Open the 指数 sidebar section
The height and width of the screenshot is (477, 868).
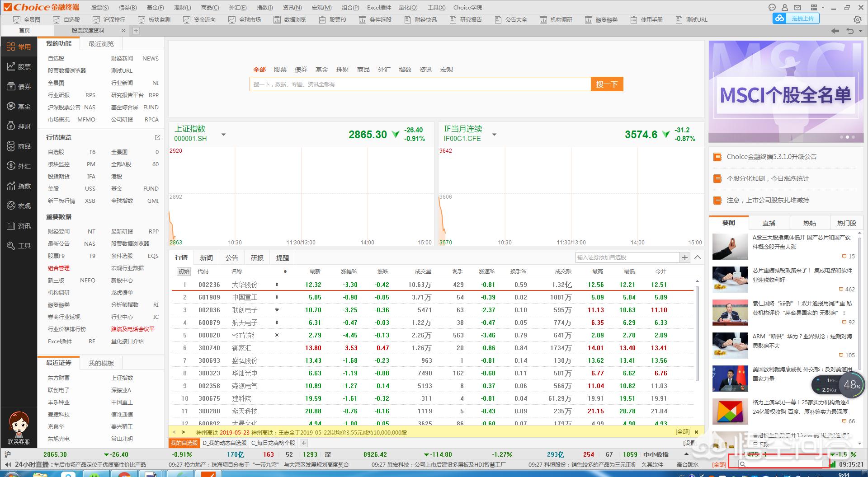[19, 186]
